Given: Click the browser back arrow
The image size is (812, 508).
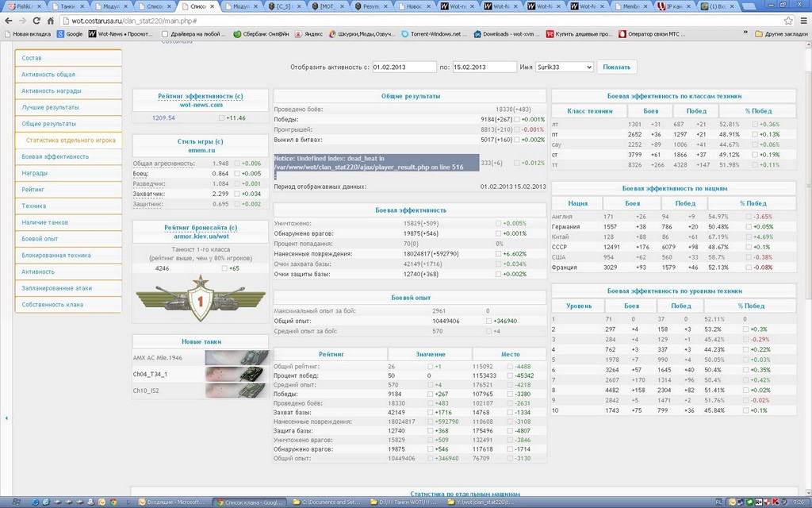Looking at the screenshot, I should pos(10,21).
